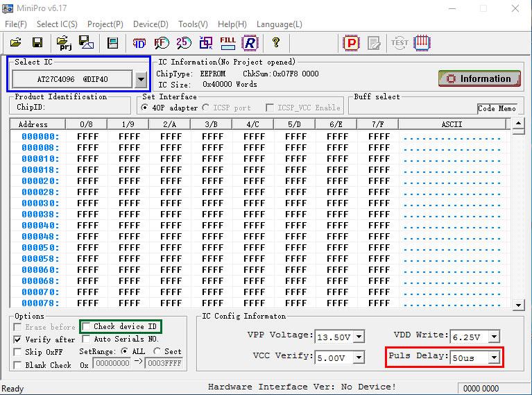Open the VCC Verify dropdown
Screen dimensions: 532x395
coord(359,358)
